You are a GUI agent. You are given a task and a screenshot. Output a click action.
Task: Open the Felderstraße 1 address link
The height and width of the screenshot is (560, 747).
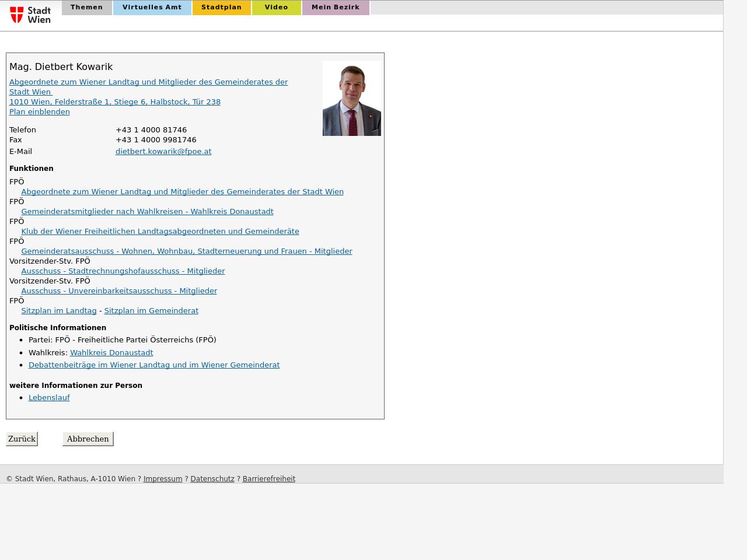coord(114,101)
